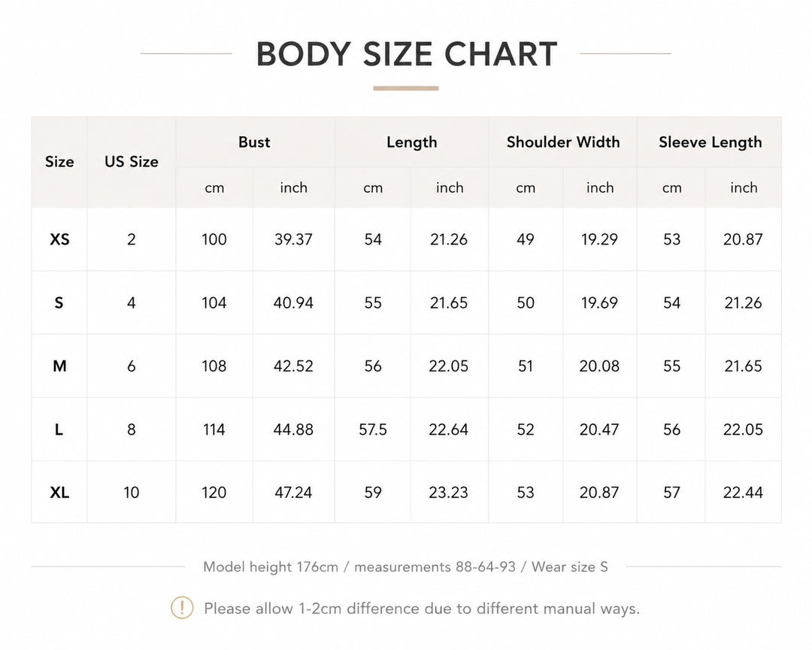The image size is (812, 650).
Task: Click US size 8 cell
Action: (132, 429)
